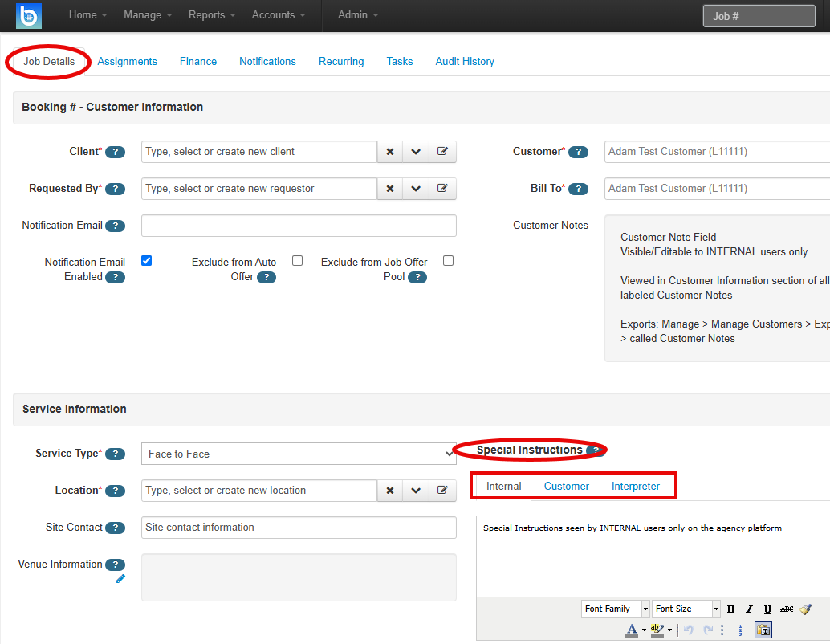Expand the Client selection dropdown arrow

(x=416, y=152)
